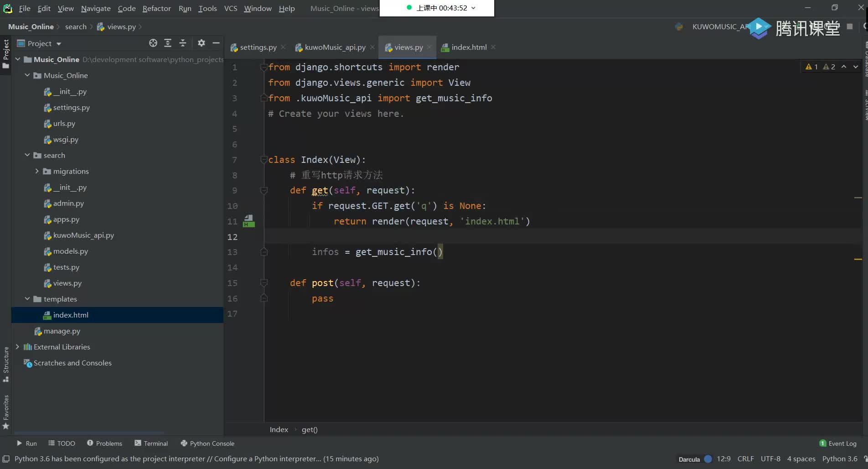Viewport: 868px width, 469px height.
Task: Select wsgi.py in the project tree
Action: coord(66,139)
